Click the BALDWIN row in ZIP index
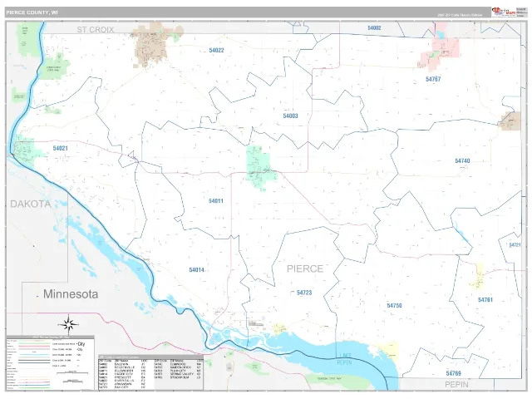The height and width of the screenshot is (399, 532). 123,364
